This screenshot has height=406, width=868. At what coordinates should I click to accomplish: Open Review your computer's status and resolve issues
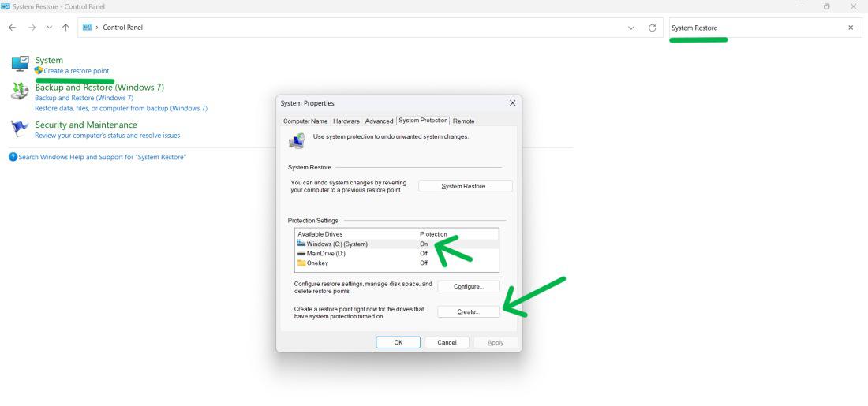pyautogui.click(x=107, y=136)
